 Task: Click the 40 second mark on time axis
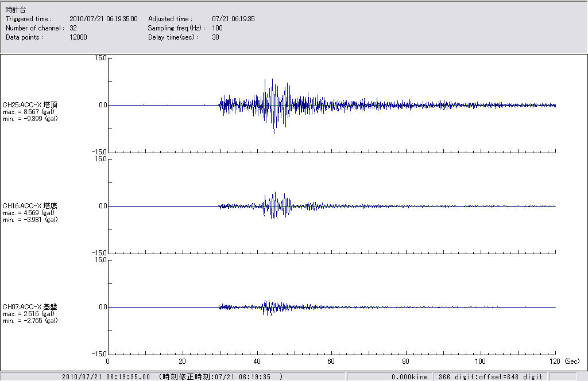coord(257,361)
